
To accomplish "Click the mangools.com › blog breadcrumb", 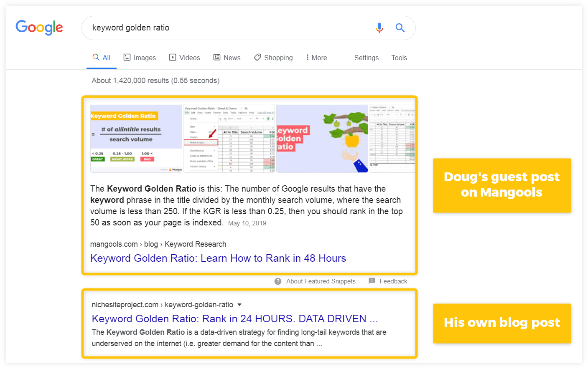I will click(x=158, y=244).
